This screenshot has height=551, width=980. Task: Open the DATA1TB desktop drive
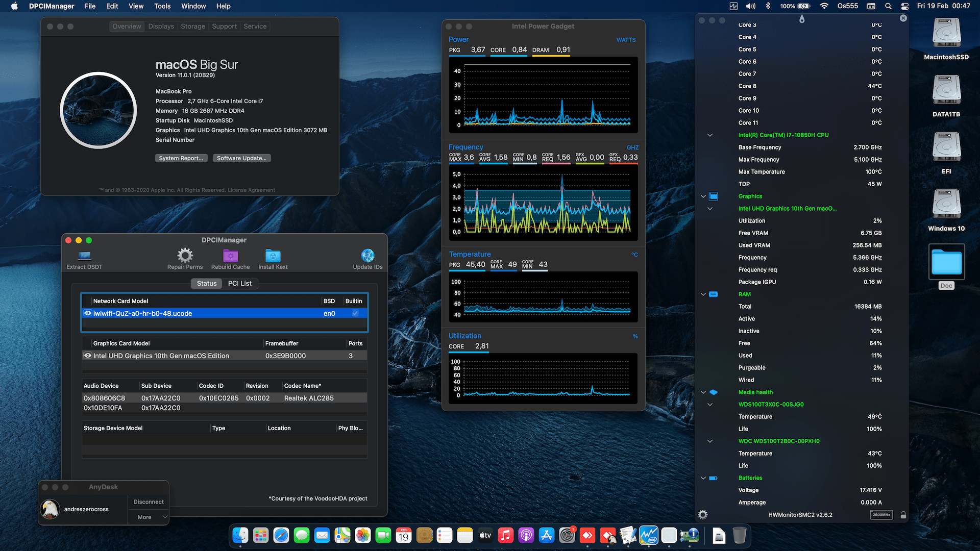[x=946, y=90]
